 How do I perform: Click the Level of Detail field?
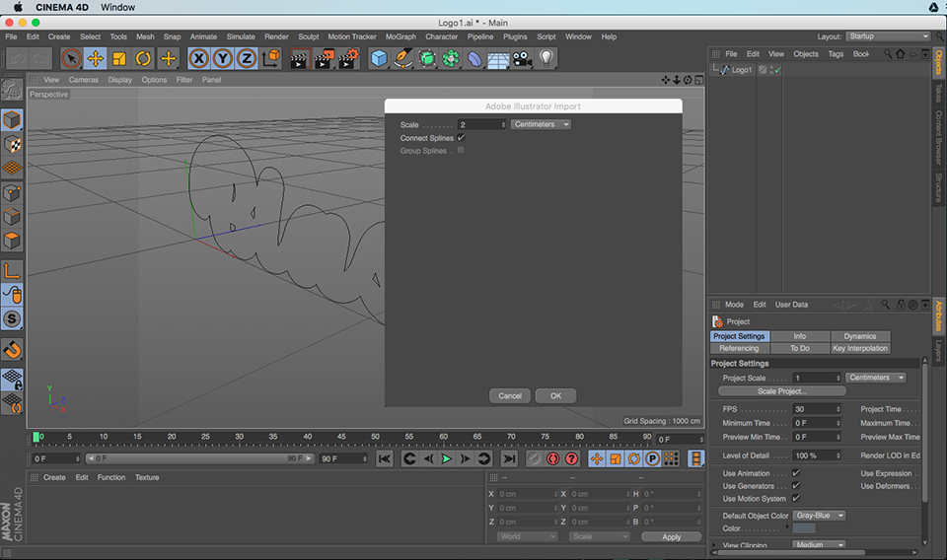pos(817,455)
